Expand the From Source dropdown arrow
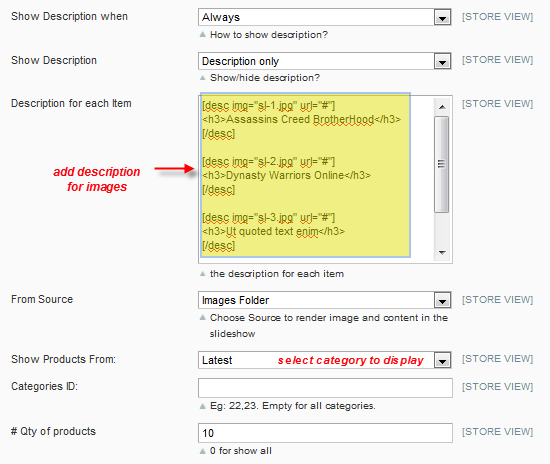 tap(442, 301)
